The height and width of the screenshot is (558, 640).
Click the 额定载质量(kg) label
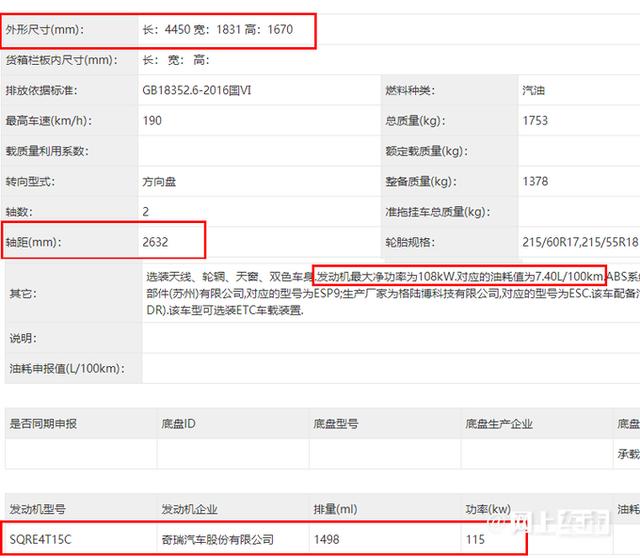coord(427,151)
